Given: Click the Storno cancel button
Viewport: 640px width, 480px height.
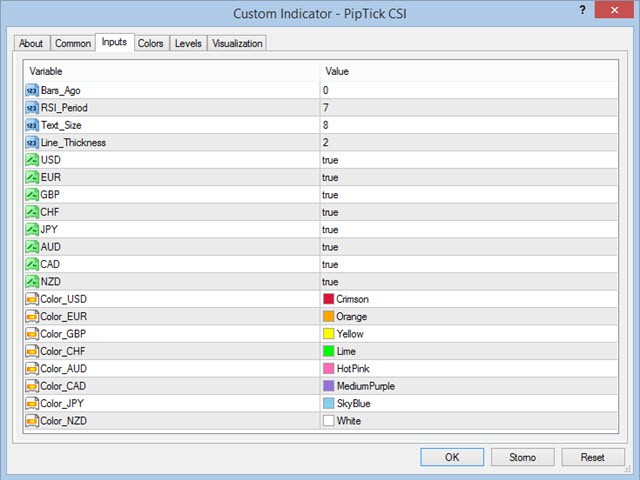Looking at the screenshot, I should click(x=522, y=457).
